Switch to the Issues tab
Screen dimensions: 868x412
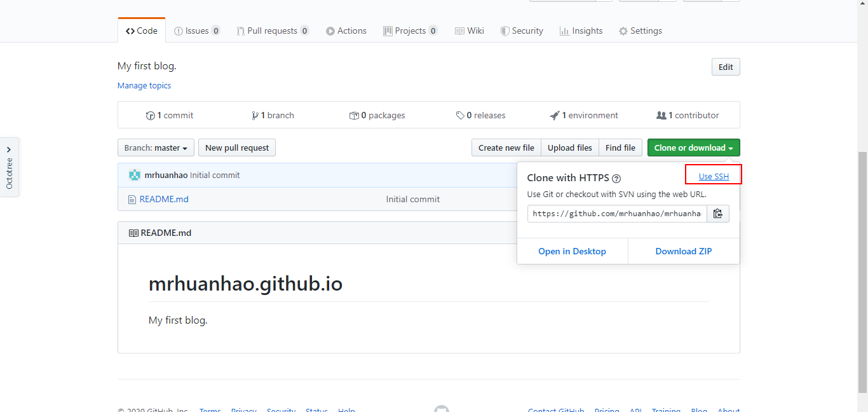[197, 31]
